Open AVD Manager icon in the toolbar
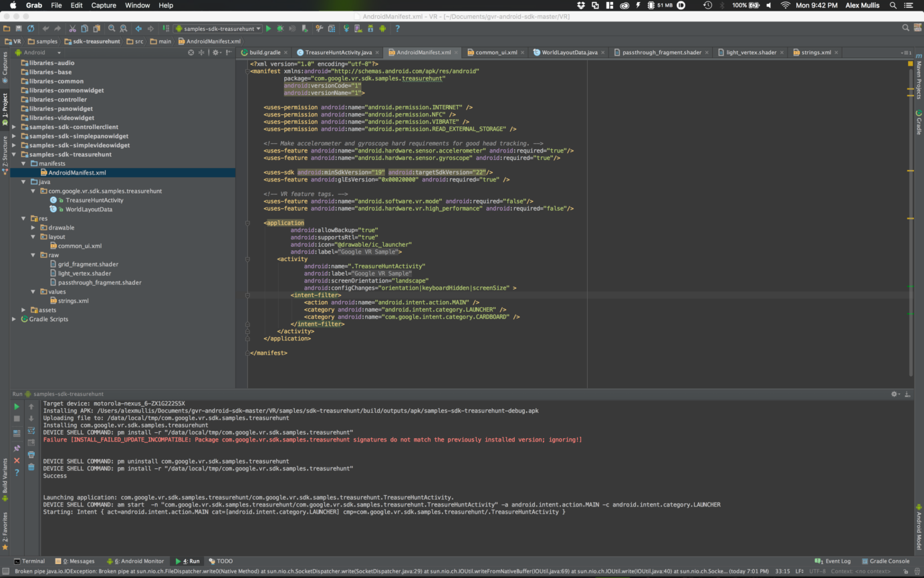This screenshot has width=924, height=578. pos(357,29)
